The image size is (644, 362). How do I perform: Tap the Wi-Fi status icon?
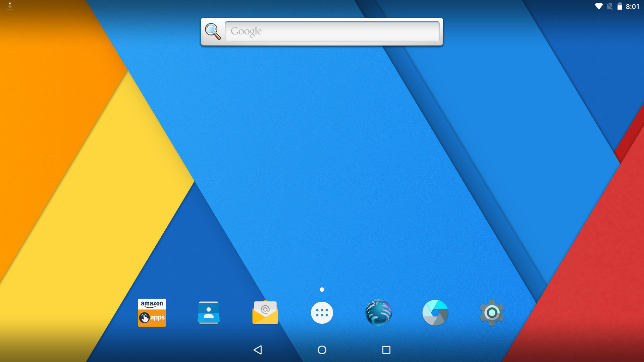click(x=599, y=6)
